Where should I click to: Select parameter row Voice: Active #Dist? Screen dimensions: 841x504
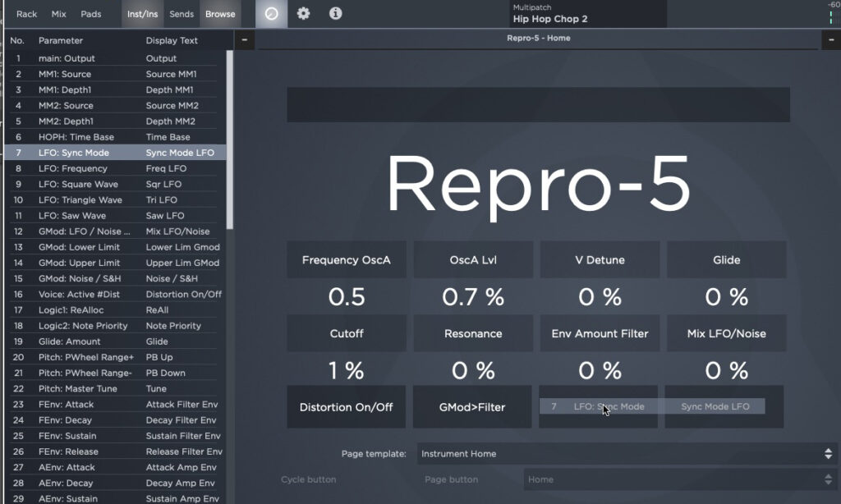click(x=115, y=295)
